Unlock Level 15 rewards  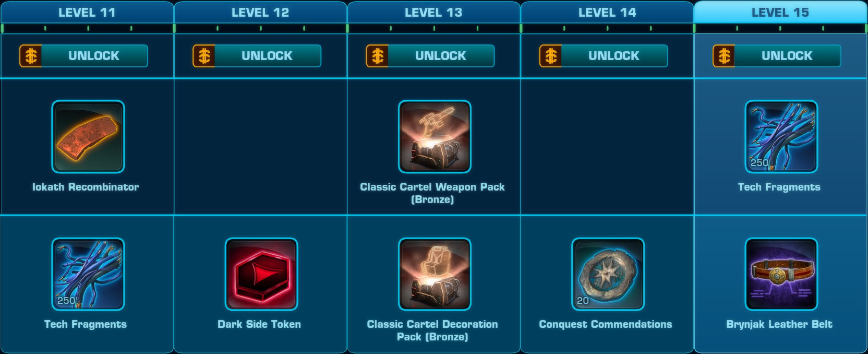point(777,56)
